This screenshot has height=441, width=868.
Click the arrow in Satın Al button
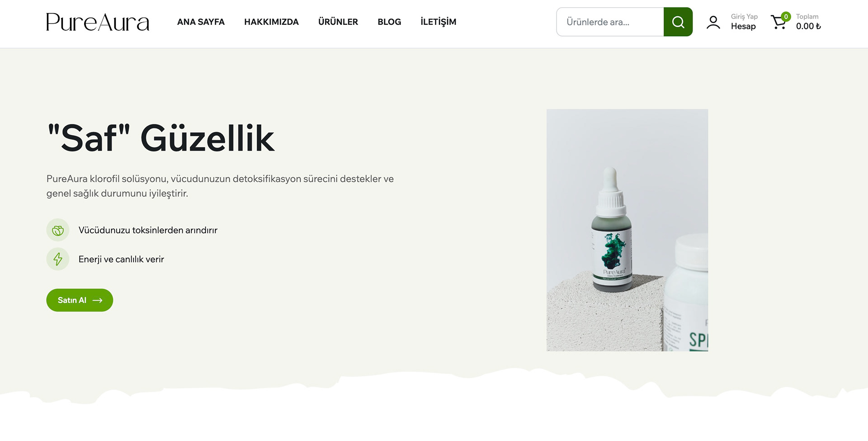pyautogui.click(x=97, y=300)
